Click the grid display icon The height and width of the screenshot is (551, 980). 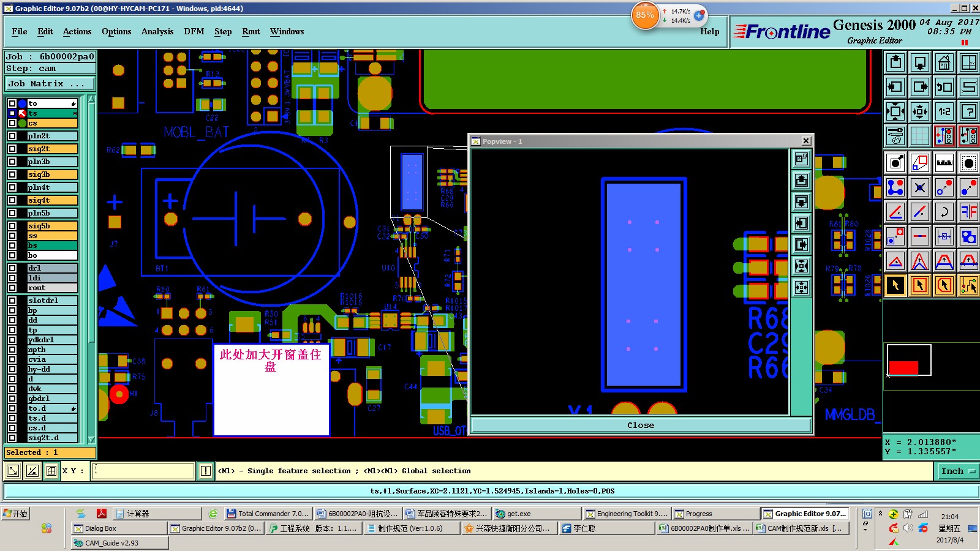point(920,136)
